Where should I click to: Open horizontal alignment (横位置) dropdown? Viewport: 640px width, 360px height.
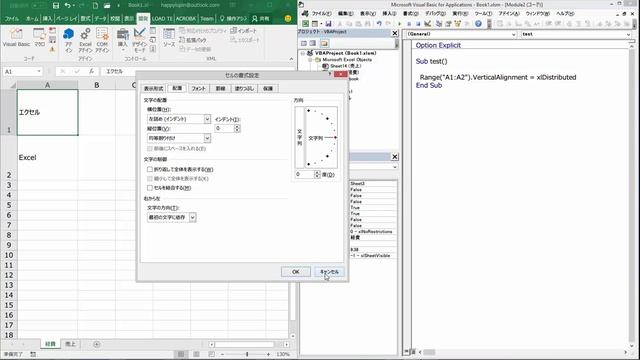click(x=207, y=119)
